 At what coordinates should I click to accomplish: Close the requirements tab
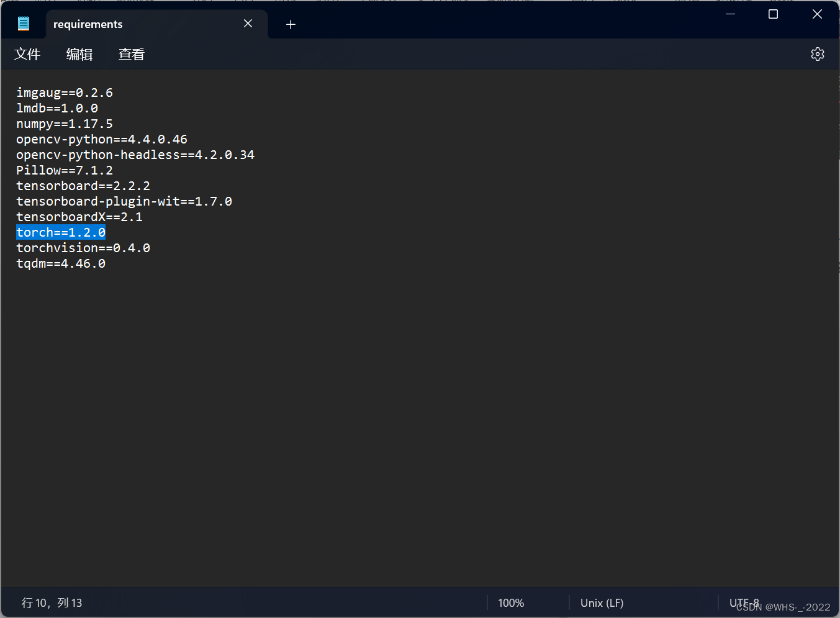pos(248,24)
